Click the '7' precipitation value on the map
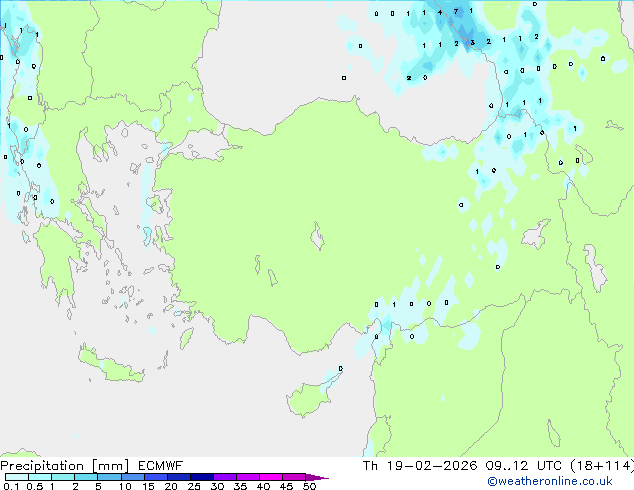This screenshot has height=490, width=634. pos(456,12)
